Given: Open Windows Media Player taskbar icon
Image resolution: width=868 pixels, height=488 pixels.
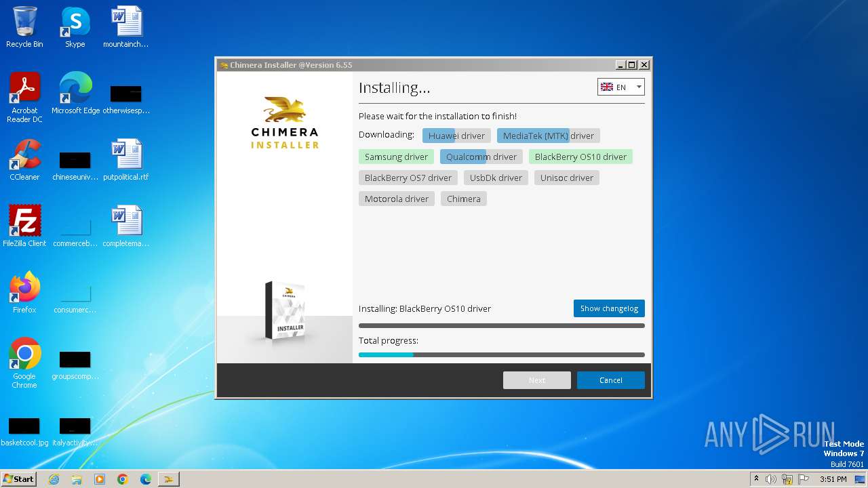Looking at the screenshot, I should [100, 479].
